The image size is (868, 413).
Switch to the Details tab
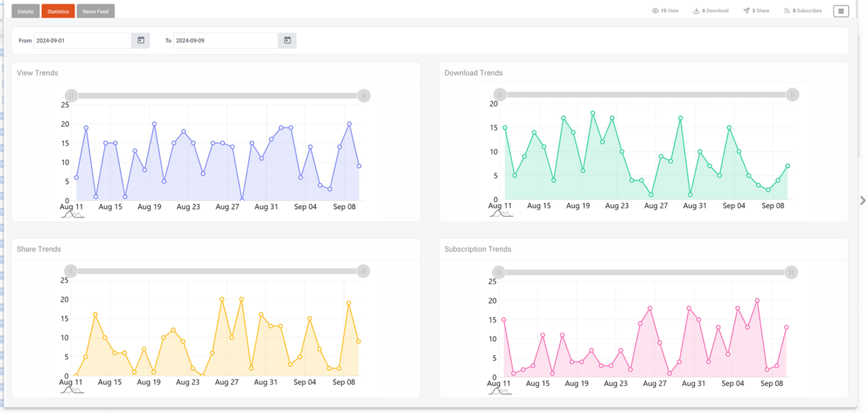point(25,12)
